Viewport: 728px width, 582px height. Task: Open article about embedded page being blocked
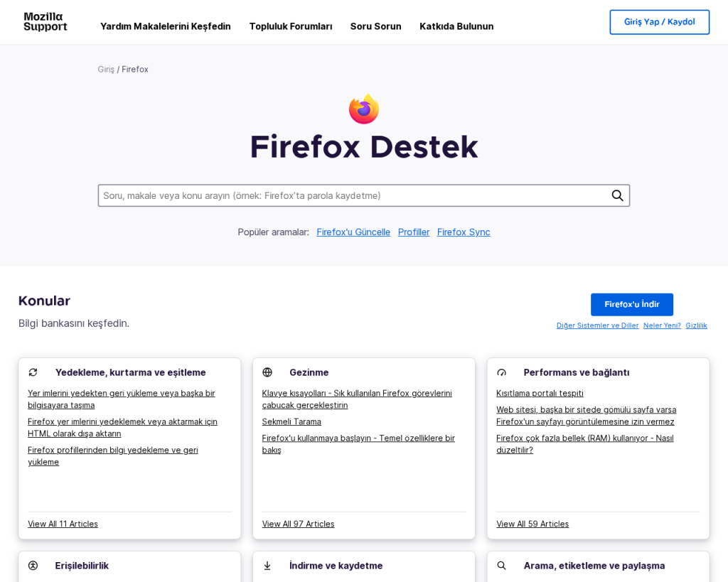point(587,416)
